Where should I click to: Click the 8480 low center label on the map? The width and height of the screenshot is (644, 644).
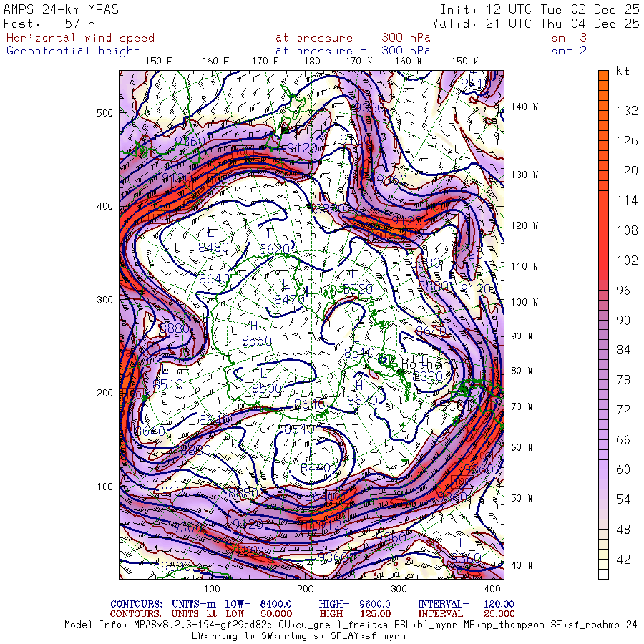(213, 248)
